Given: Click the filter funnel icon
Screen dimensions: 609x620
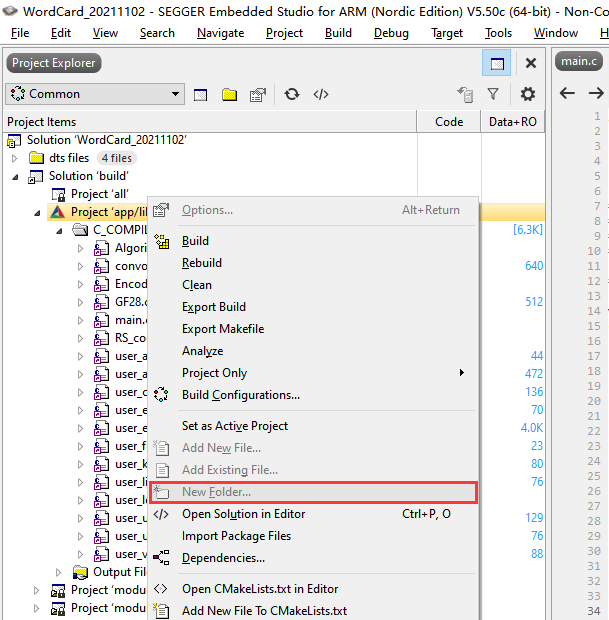Looking at the screenshot, I should click(x=493, y=94).
